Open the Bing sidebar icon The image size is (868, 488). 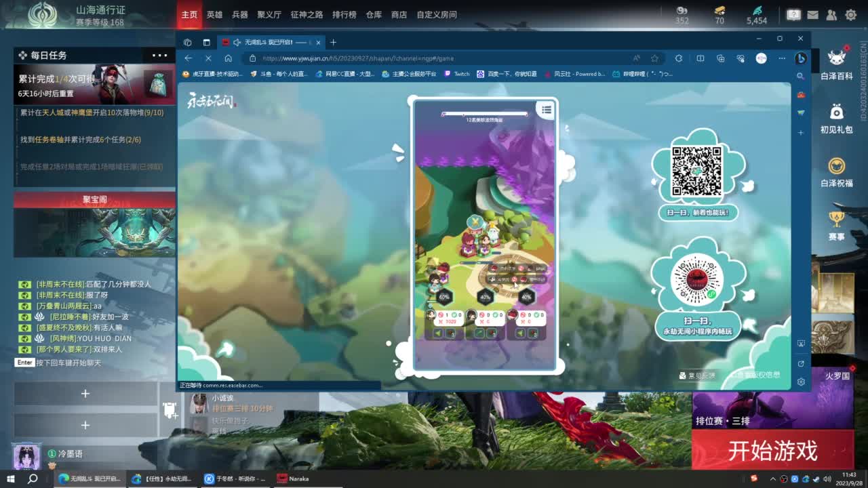pyautogui.click(x=801, y=58)
